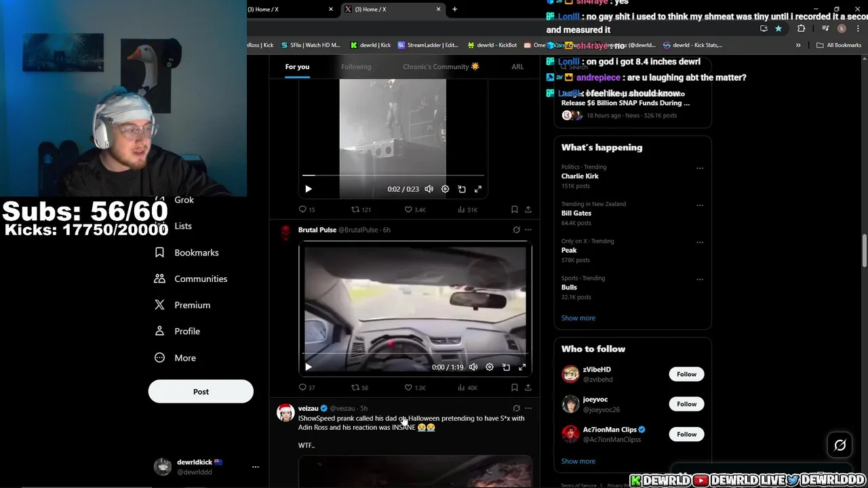Close the active Home / X tab
This screenshot has width=868, height=488.
coord(438,9)
